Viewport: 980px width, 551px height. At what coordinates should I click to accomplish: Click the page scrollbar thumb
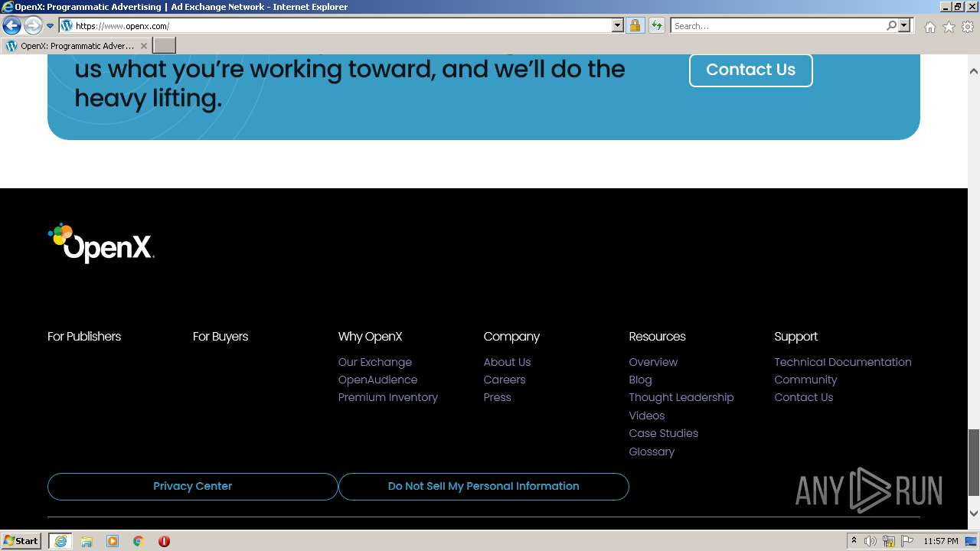[x=974, y=462]
